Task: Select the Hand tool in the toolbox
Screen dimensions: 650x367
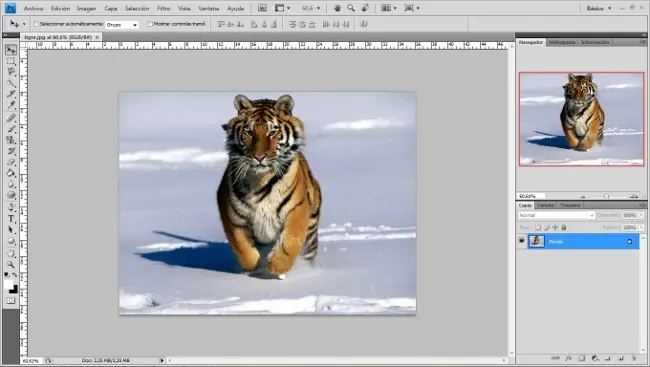Action: point(11,253)
